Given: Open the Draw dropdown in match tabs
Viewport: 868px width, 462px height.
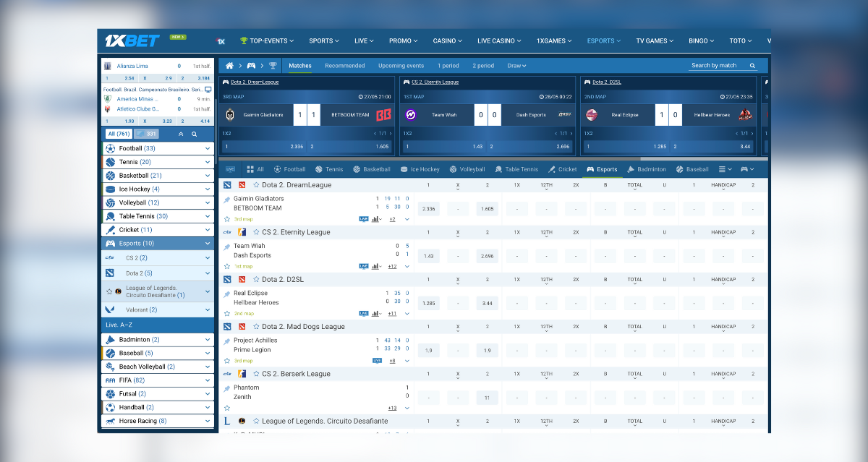Looking at the screenshot, I should pyautogui.click(x=516, y=66).
